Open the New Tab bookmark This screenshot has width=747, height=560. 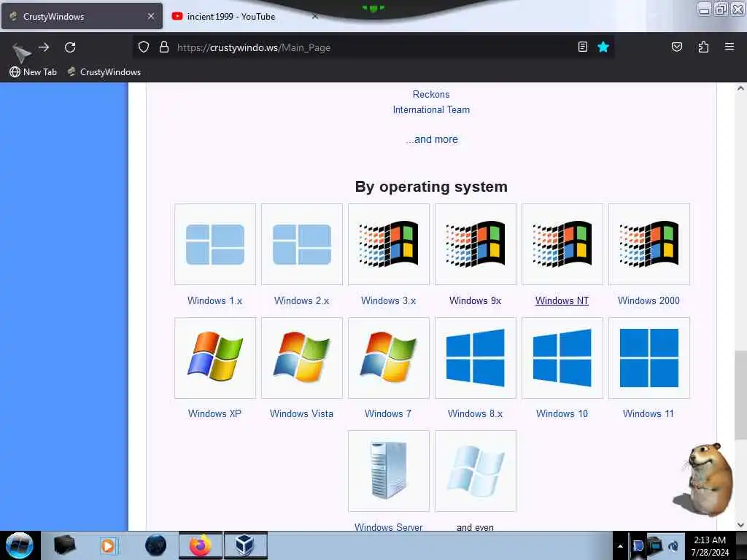34,72
